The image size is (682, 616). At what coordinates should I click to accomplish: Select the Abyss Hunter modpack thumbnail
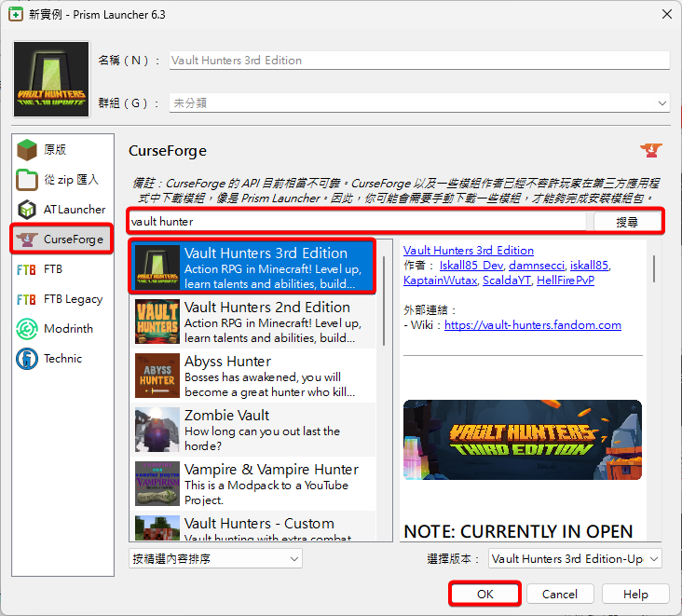[x=157, y=376]
